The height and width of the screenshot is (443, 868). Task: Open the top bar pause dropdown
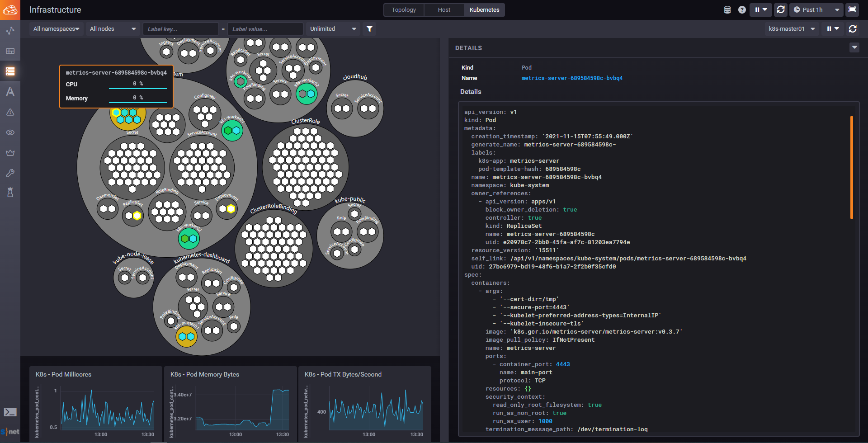(760, 9)
